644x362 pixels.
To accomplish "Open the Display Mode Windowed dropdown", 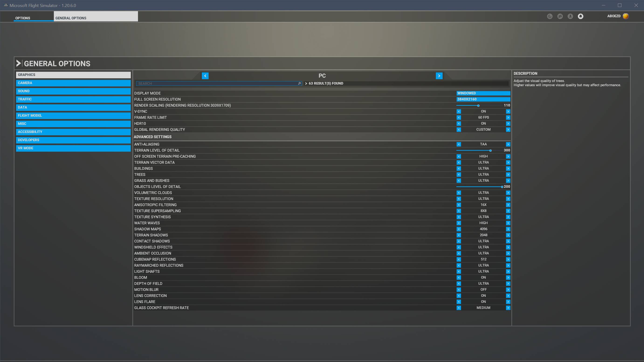I will pos(483,93).
